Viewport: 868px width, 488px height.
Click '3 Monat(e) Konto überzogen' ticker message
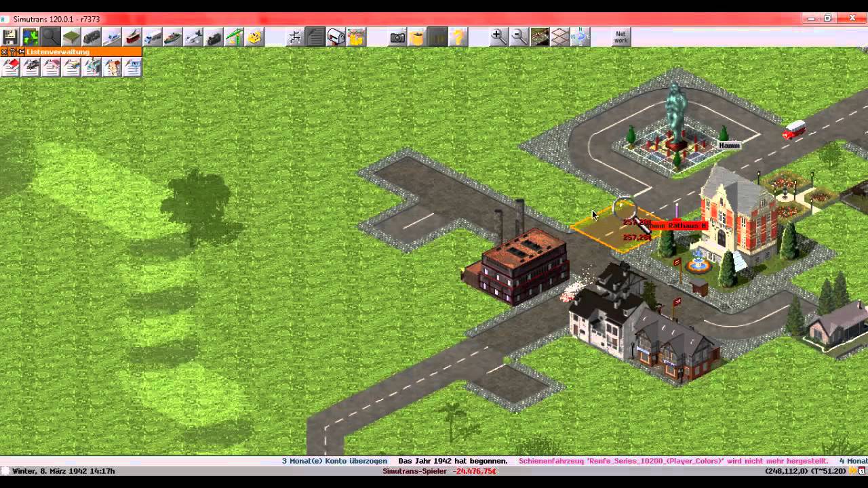click(x=334, y=461)
